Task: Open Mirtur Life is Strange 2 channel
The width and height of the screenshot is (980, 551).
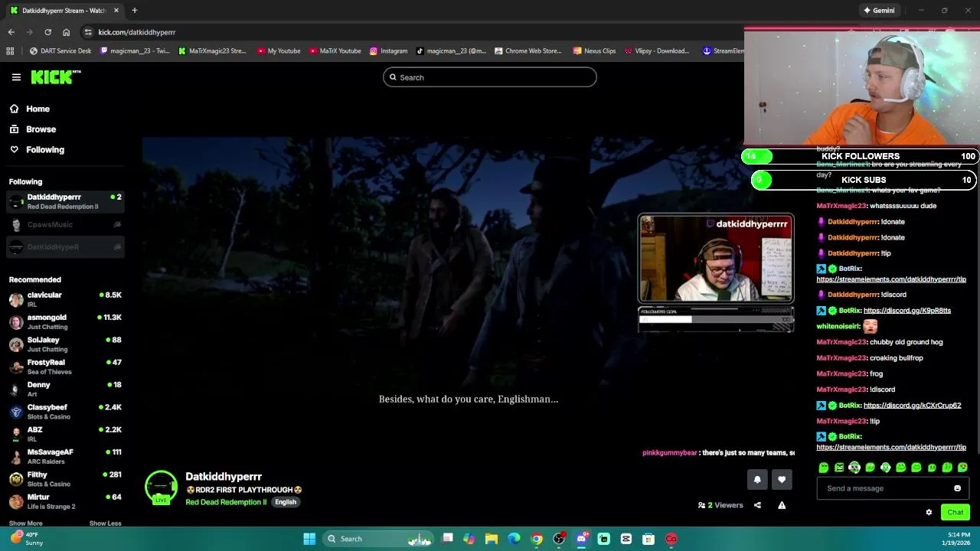Action: (x=65, y=501)
